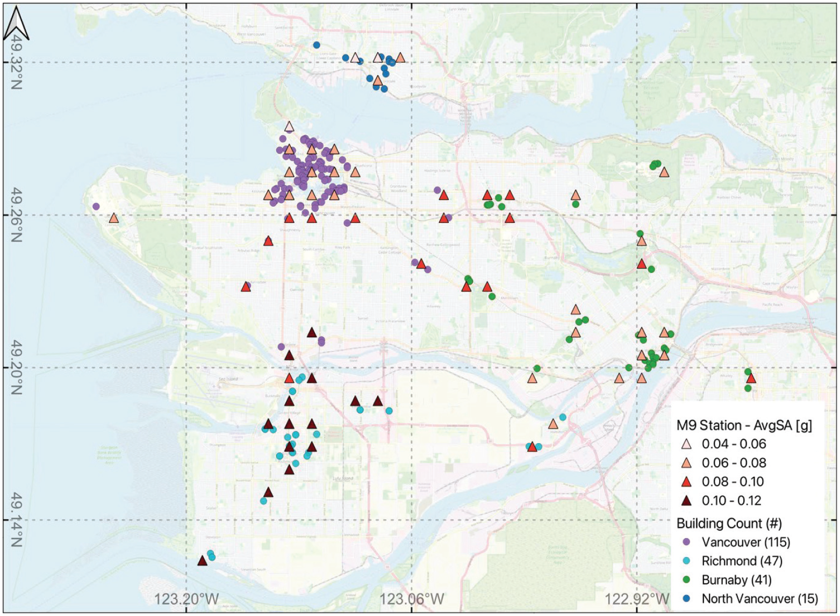Click the blue North Vancouver legend dot
Image resolution: width=840 pixels, height=616 pixels.
686,598
